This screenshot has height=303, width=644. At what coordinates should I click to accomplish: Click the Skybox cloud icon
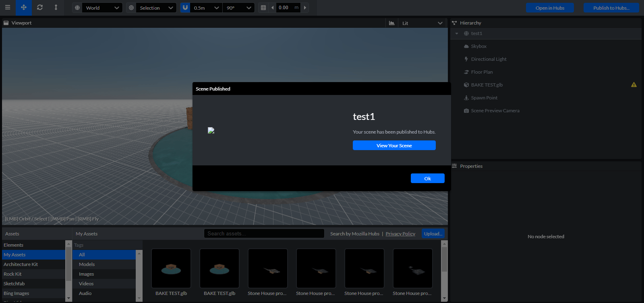(466, 46)
